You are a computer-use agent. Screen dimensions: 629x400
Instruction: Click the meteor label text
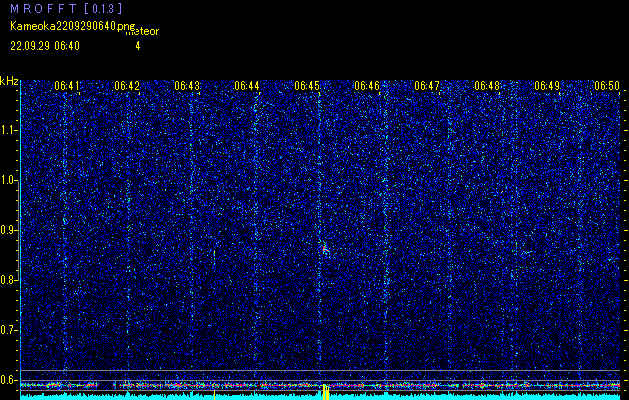[x=142, y=32]
